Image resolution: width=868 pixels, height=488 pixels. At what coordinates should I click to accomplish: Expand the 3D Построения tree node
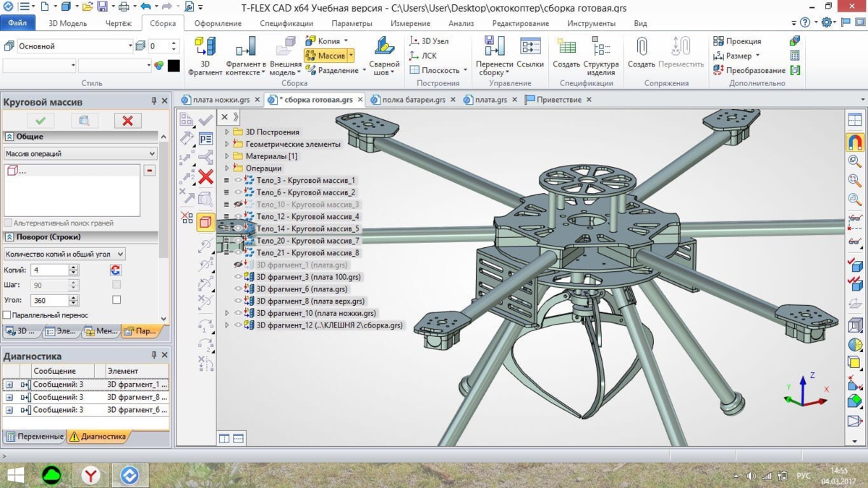(227, 132)
